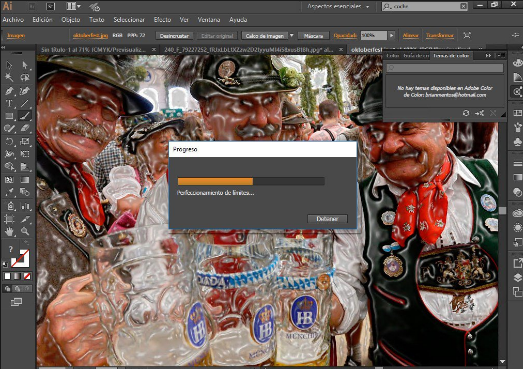
Task: Change the screen mode
Action: coord(16,302)
